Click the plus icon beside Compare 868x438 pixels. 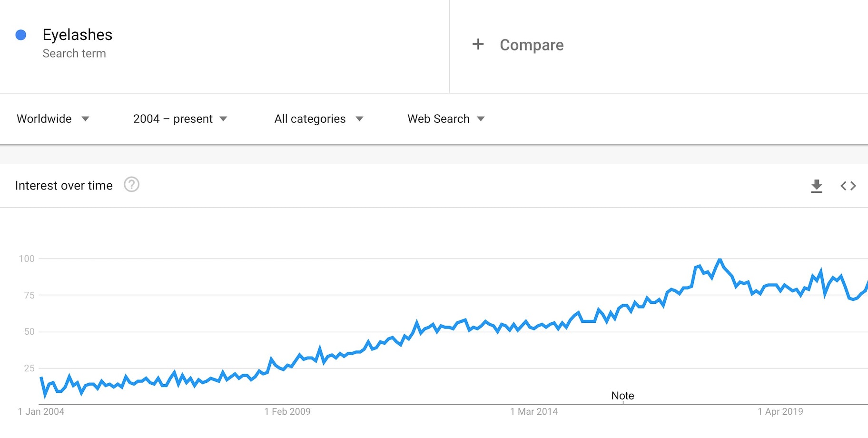click(x=478, y=44)
